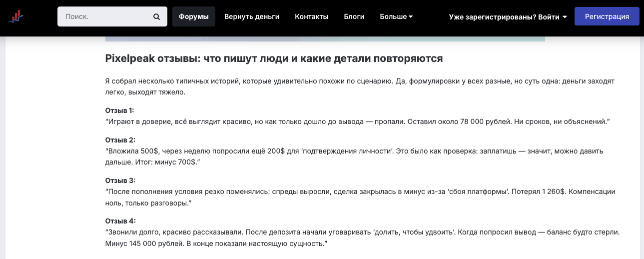Open the Контакты page
Screen dimensions: 644x259
[x=311, y=16]
